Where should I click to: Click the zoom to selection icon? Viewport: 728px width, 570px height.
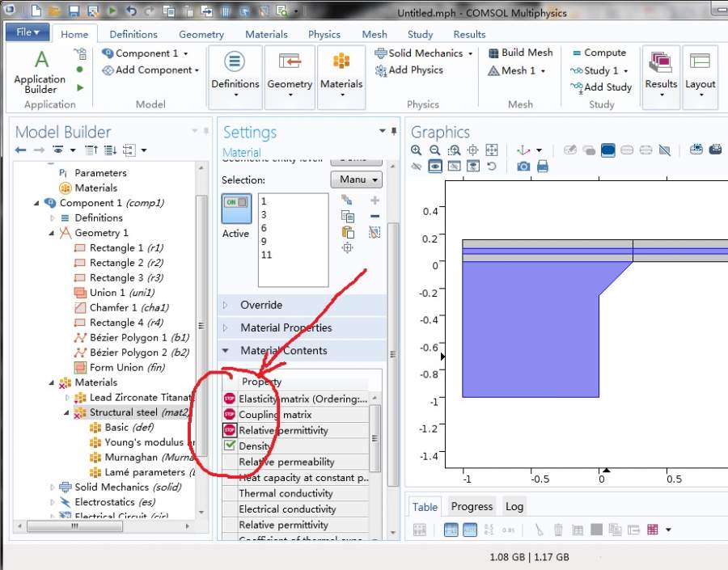(x=347, y=248)
